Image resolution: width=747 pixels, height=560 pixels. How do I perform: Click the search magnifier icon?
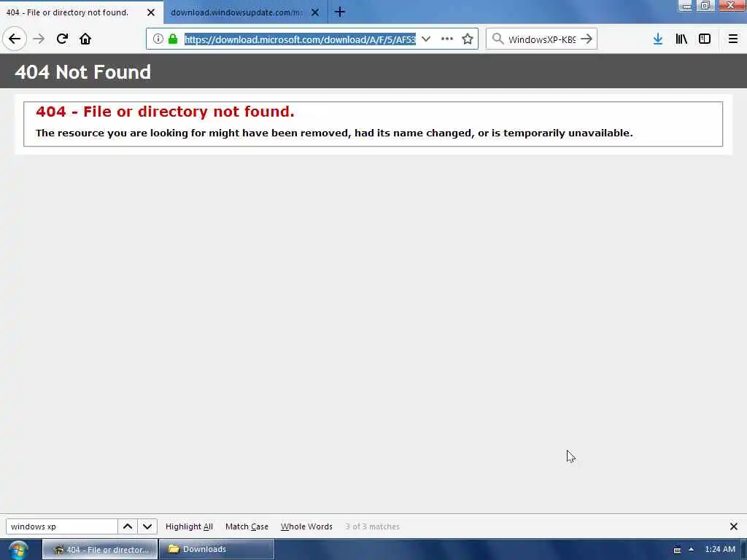pos(498,39)
